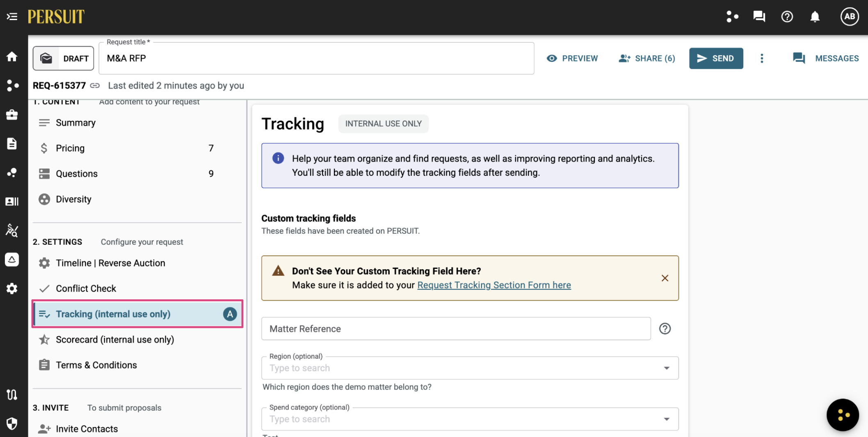Viewport: 868px width, 437px height.
Task: Show help for Matter Reference
Action: pos(665,328)
